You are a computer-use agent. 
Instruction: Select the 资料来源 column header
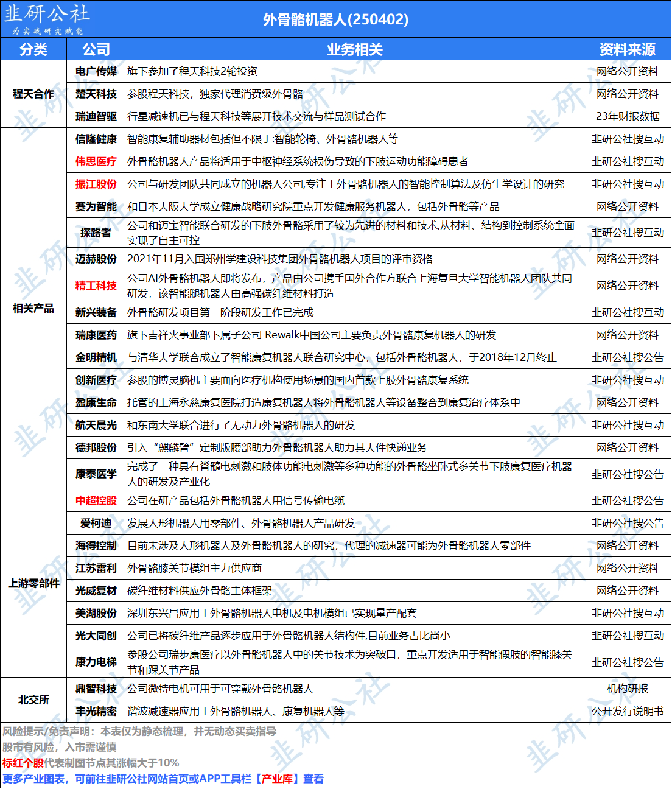(627, 49)
